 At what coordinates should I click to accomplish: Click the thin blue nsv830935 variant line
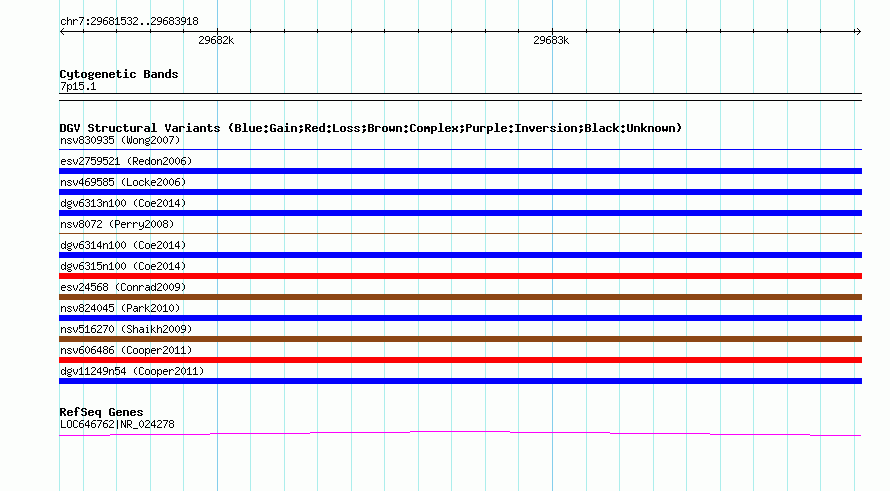(x=460, y=150)
